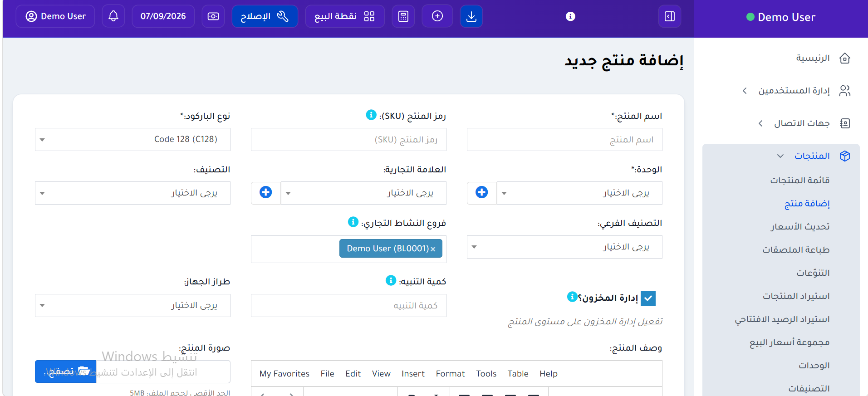The width and height of the screenshot is (868, 396).
Task: Open the notifications bell icon
Action: pos(113,16)
